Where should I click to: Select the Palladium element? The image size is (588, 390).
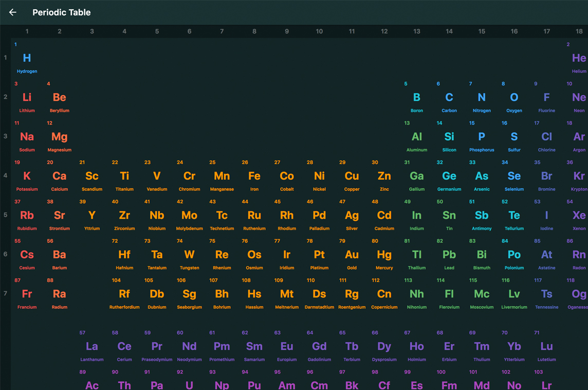(319, 216)
